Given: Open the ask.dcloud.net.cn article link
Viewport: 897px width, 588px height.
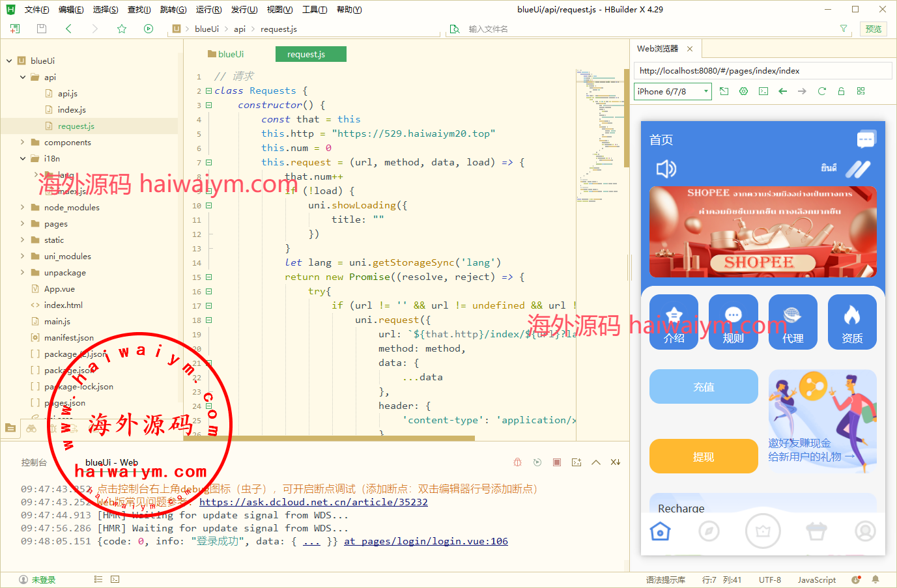Looking at the screenshot, I should coord(313,502).
